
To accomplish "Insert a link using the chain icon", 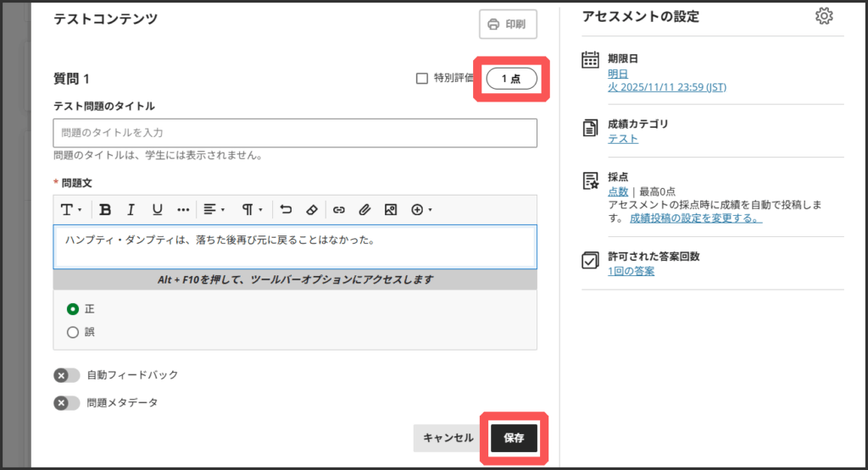I will tap(339, 209).
